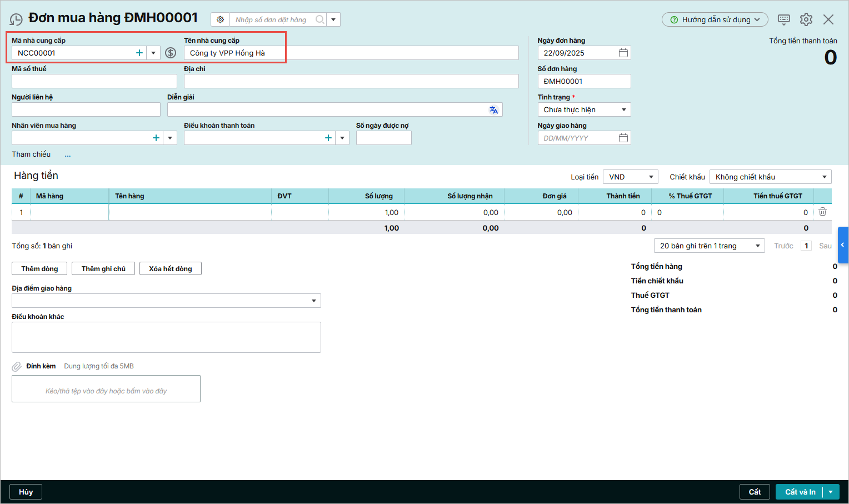Click the Tham chiếu ellipsis link
This screenshot has width=849, height=504.
coord(68,155)
